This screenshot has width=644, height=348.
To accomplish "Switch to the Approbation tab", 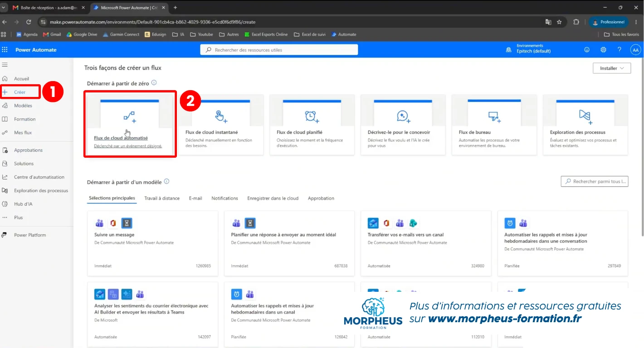I will click(x=321, y=198).
